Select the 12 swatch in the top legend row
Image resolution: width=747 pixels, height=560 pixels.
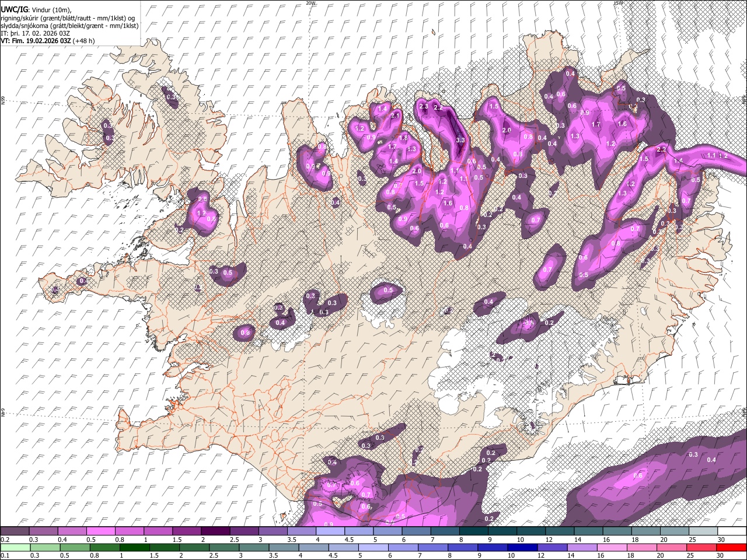click(559, 531)
